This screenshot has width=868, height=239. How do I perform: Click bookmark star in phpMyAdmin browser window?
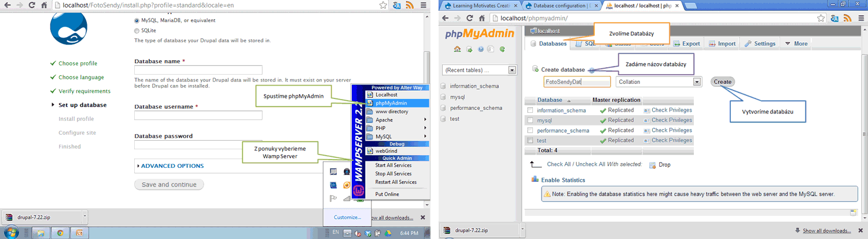point(822,19)
